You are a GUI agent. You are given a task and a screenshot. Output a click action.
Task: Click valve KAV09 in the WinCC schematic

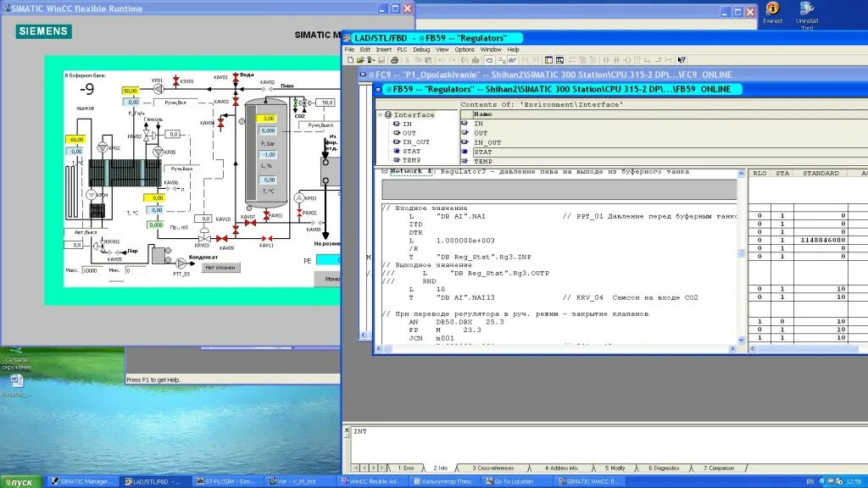(x=221, y=238)
